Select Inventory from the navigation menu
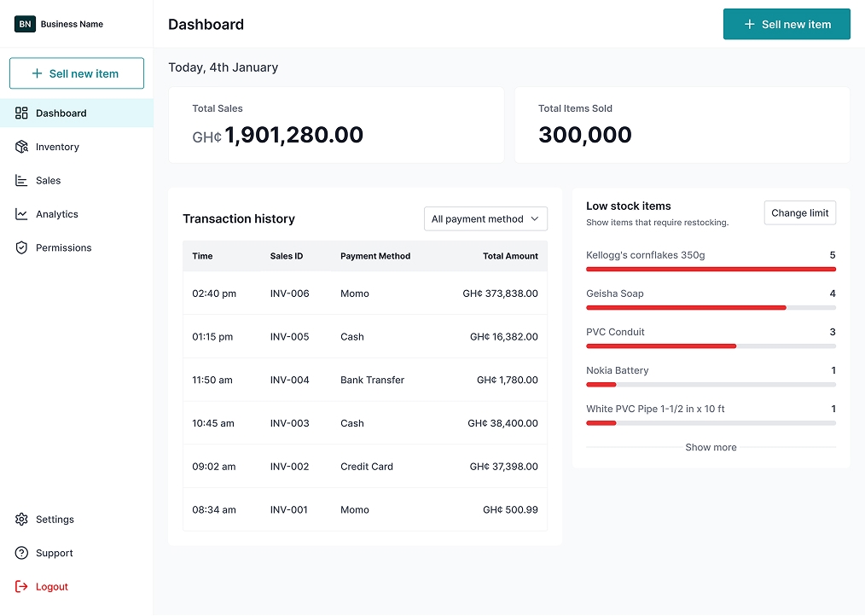 (56, 147)
